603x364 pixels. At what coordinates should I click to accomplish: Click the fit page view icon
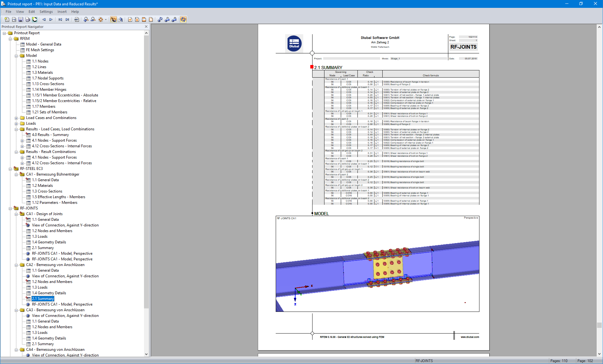click(x=101, y=19)
